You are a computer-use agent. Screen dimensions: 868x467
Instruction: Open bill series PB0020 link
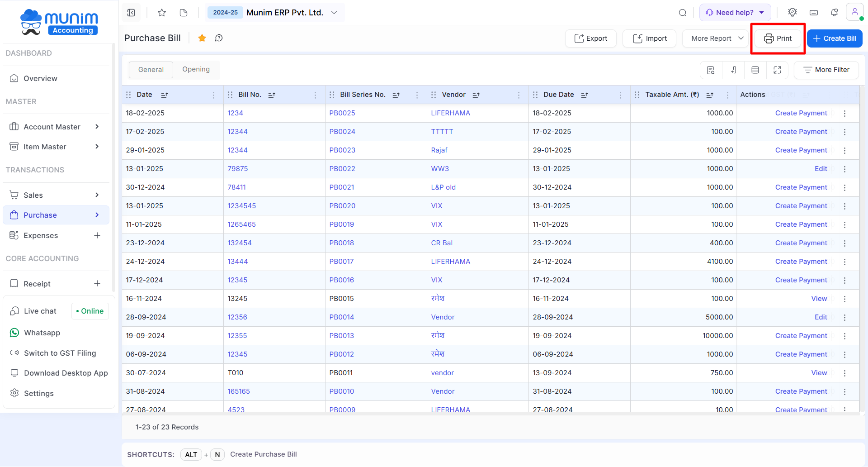342,206
